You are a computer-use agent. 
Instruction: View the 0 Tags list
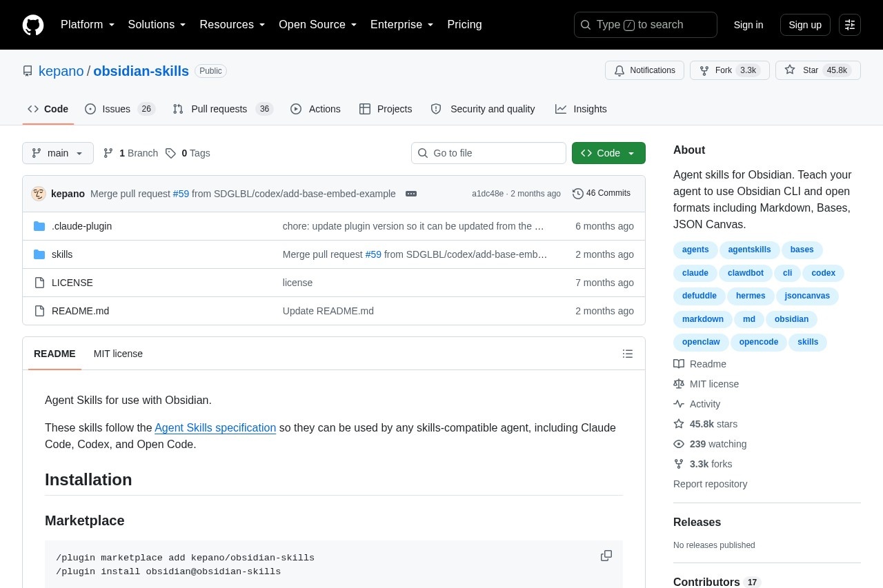coord(188,153)
